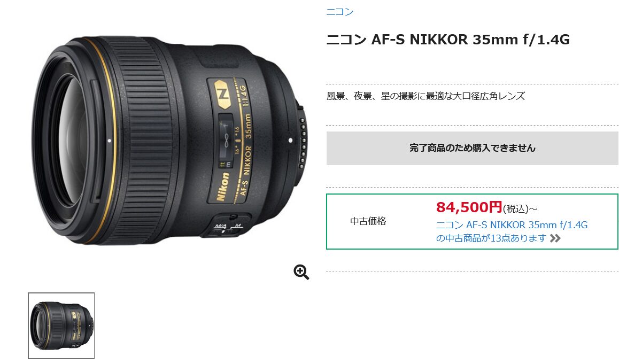The width and height of the screenshot is (619, 364).
Task: Click the magnifier zoom icon below product image
Action: [301, 272]
